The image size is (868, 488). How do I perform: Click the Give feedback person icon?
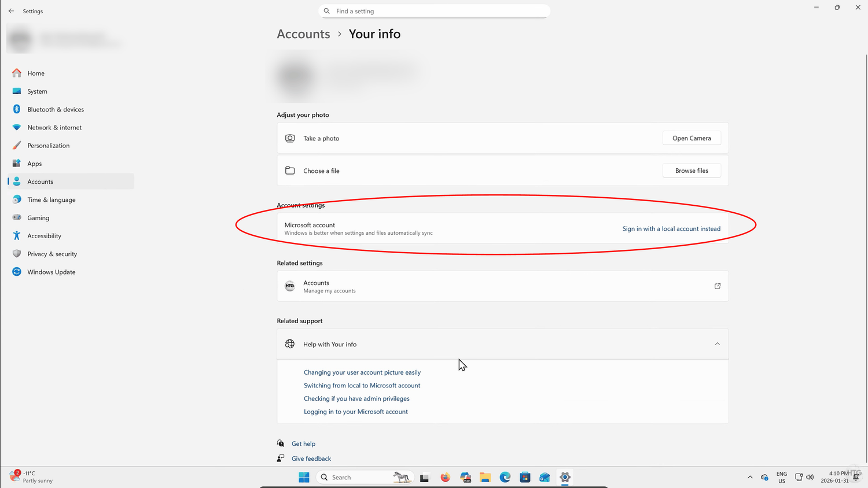coord(281,458)
